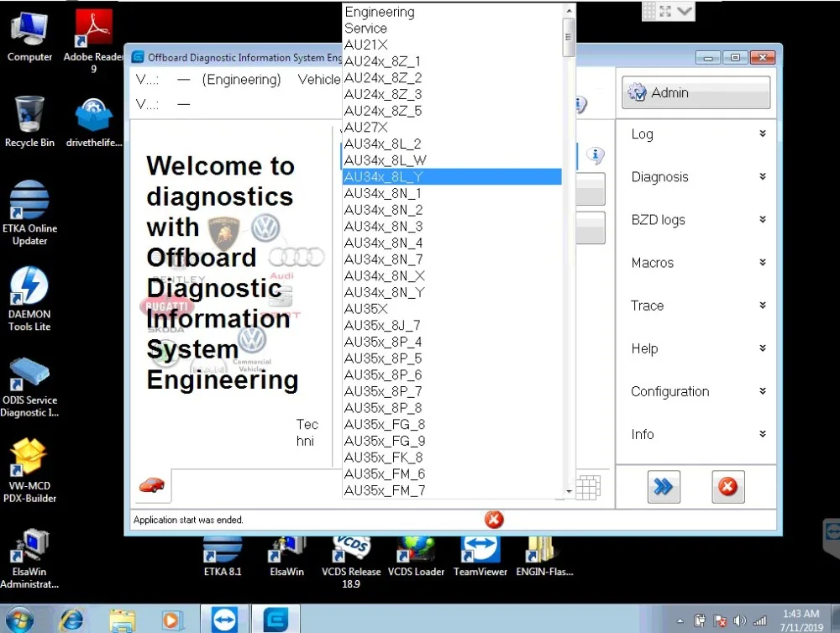Open Adobe Reader 9 shortcut
The width and height of the screenshot is (840, 633).
[93, 41]
